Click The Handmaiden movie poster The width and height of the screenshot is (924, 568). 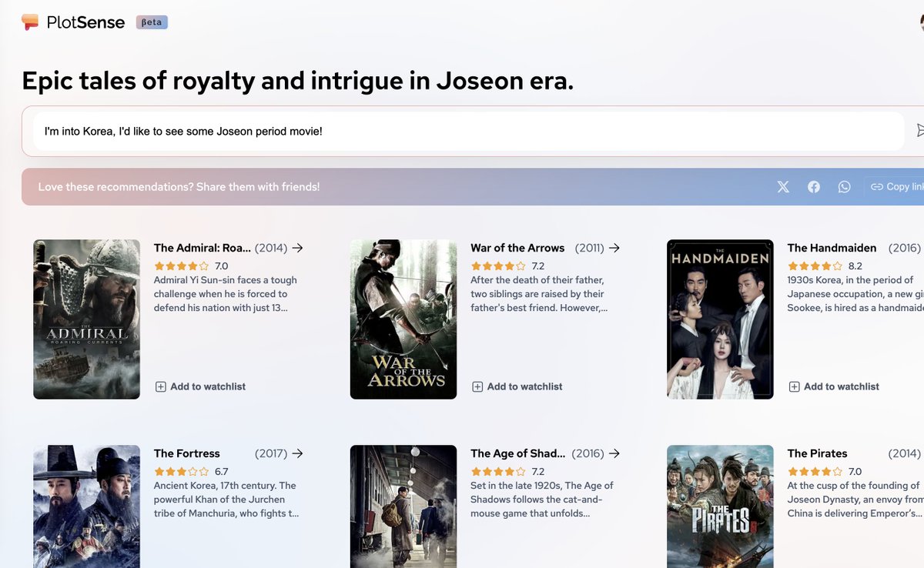(x=720, y=319)
